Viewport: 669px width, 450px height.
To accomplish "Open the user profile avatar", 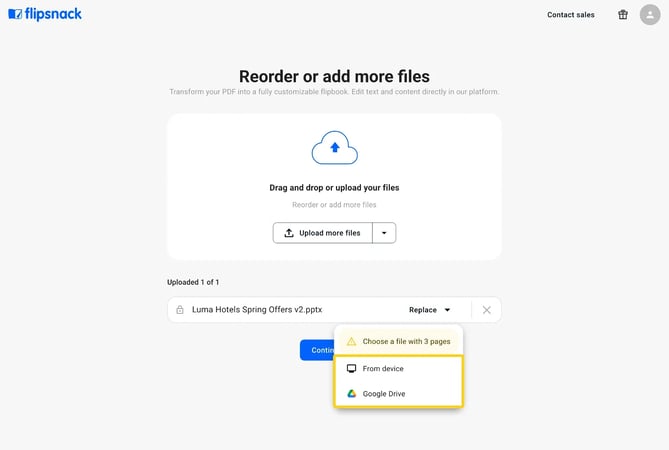I will pyautogui.click(x=650, y=15).
